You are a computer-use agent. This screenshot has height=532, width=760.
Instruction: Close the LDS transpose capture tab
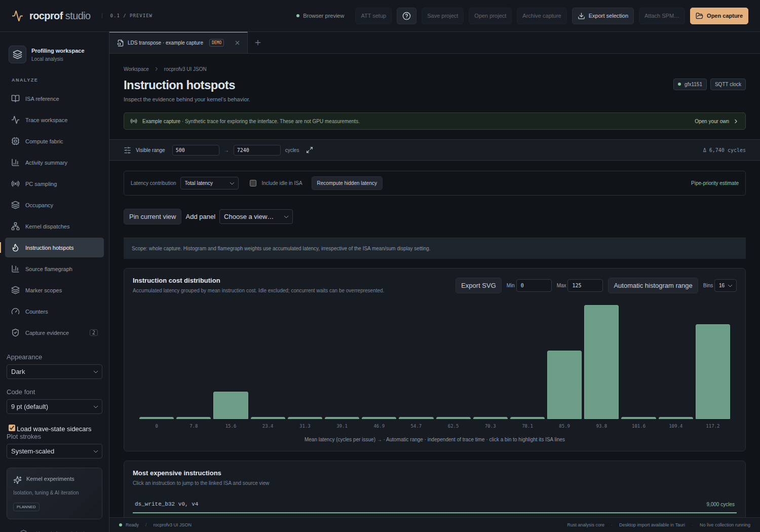[x=237, y=43]
